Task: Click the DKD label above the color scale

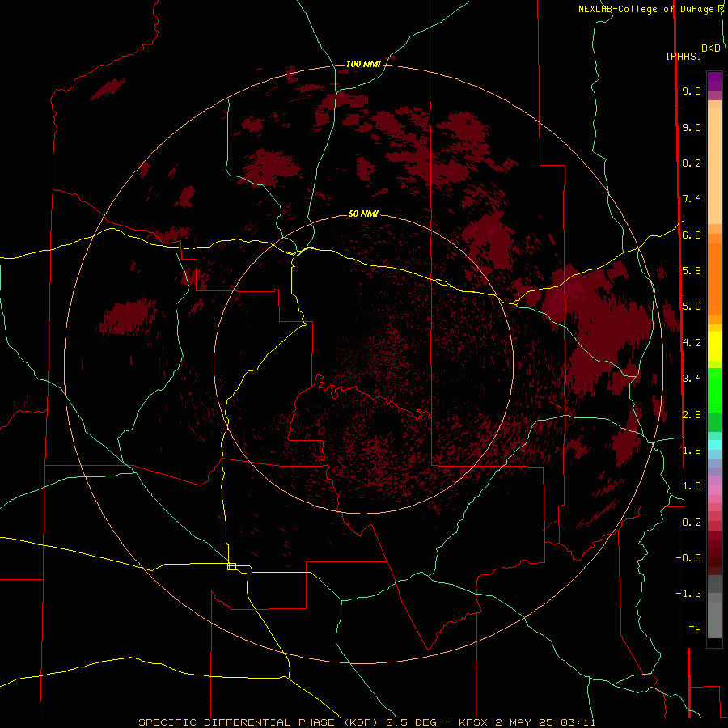Action: (711, 49)
